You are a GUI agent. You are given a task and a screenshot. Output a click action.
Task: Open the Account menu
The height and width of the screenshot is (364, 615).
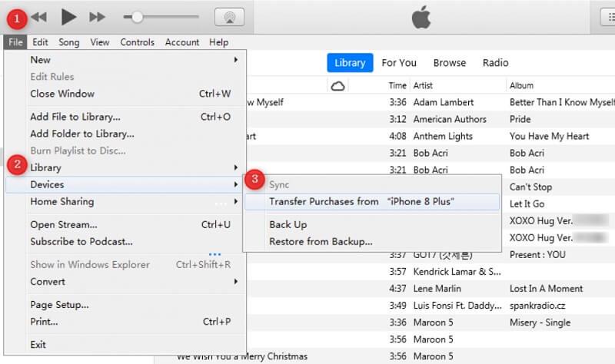click(x=182, y=42)
